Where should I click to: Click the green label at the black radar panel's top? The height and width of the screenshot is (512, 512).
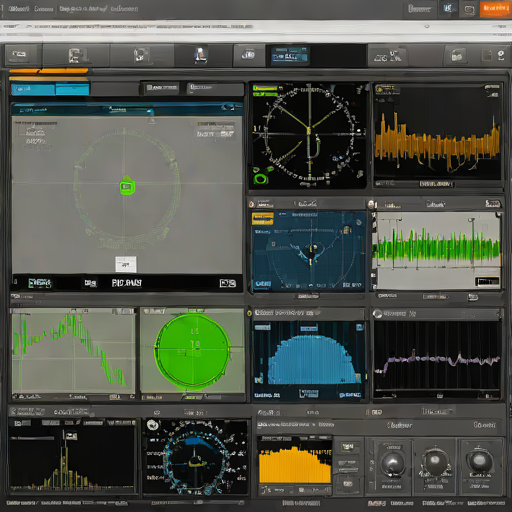pos(265,88)
